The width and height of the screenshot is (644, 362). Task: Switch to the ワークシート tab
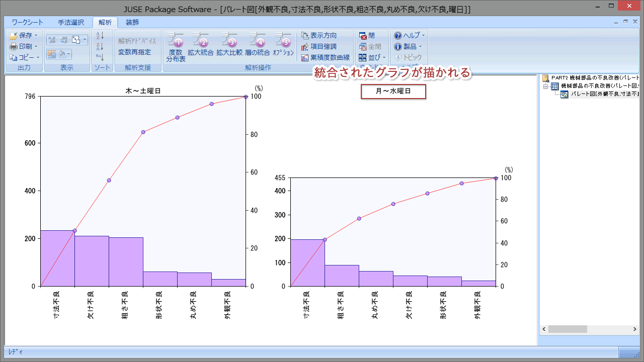point(28,22)
